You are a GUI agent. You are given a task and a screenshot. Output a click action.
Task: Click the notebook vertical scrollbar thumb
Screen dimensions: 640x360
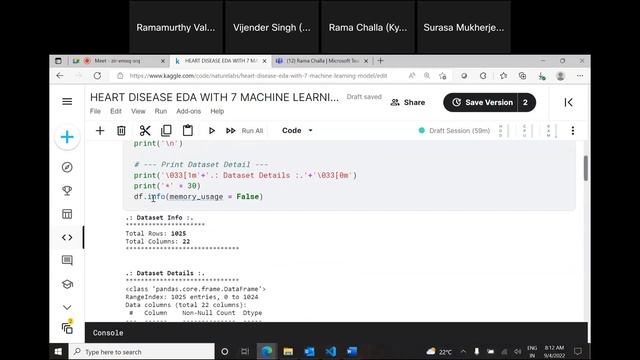[x=586, y=168]
